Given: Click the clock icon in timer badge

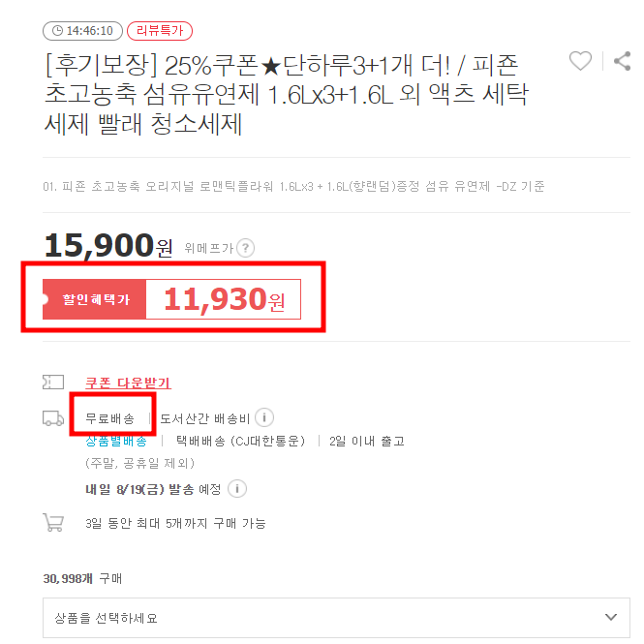Looking at the screenshot, I should pos(57,31).
